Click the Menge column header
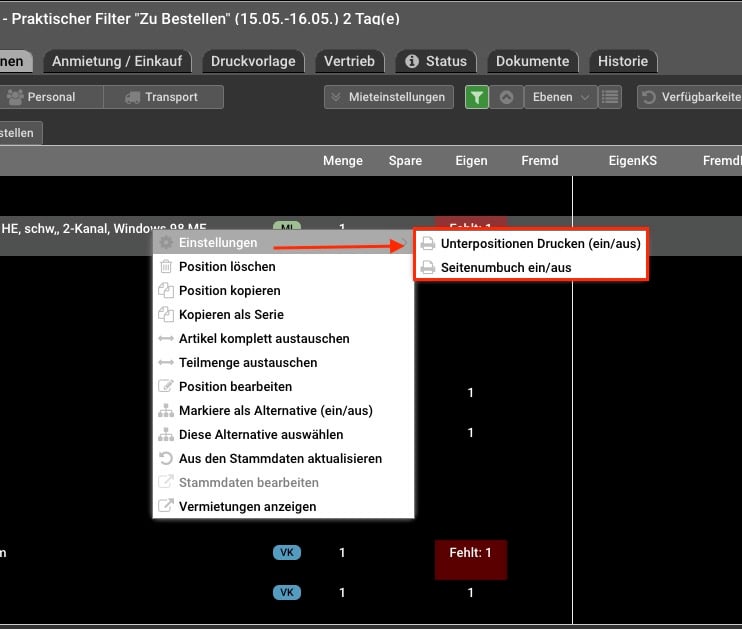Image resolution: width=742 pixels, height=629 pixels. [x=342, y=160]
